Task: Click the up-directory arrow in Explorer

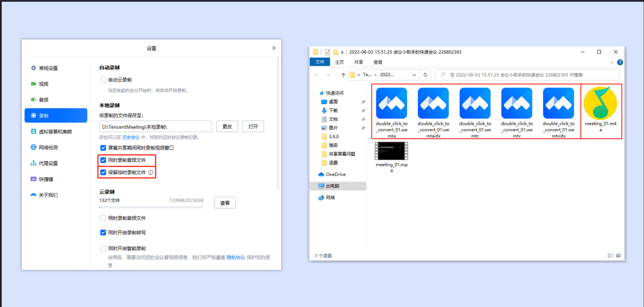Action: (343, 75)
